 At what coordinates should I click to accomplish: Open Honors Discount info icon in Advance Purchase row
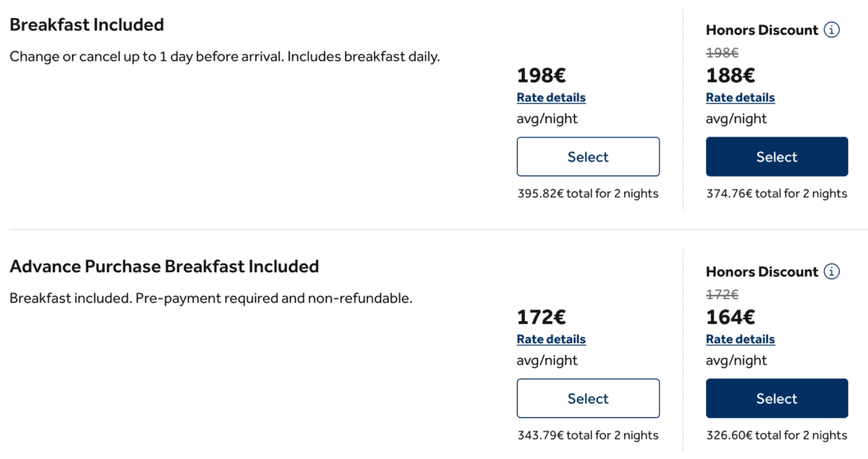(832, 271)
